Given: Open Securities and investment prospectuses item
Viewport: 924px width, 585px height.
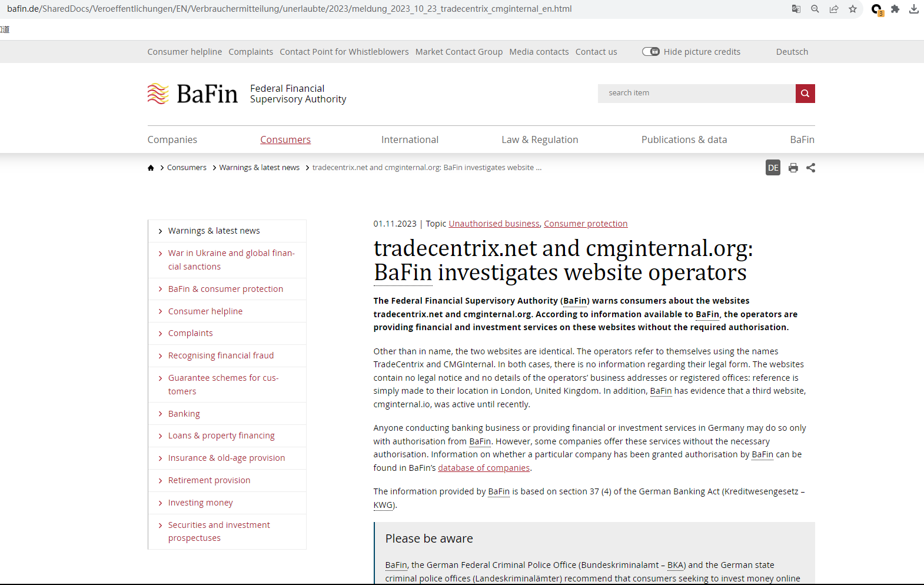Looking at the screenshot, I should tap(227, 531).
